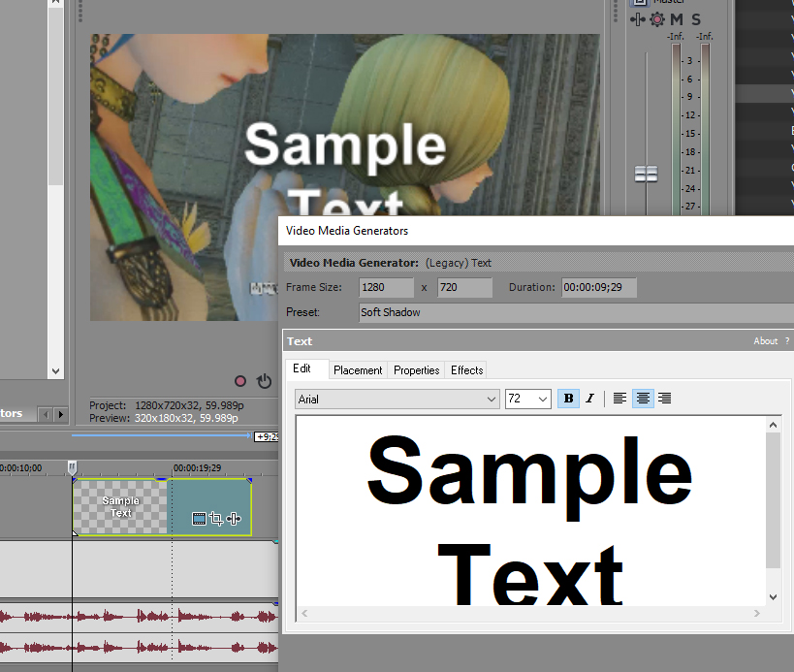The image size is (794, 672).
Task: Open Event FX icon on the clip
Action: 234,519
